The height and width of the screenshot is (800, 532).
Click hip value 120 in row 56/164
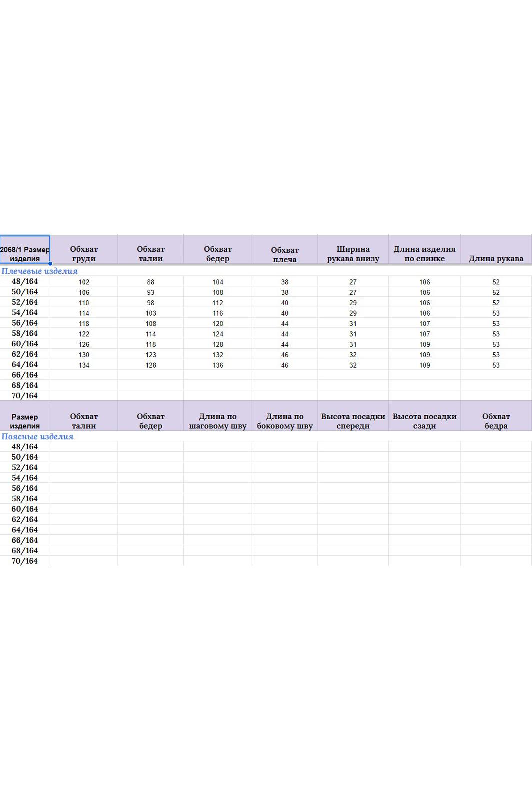218,324
